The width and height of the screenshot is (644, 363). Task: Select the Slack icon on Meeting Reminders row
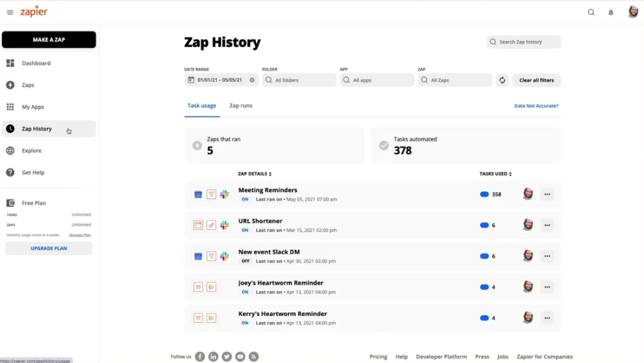(x=225, y=194)
